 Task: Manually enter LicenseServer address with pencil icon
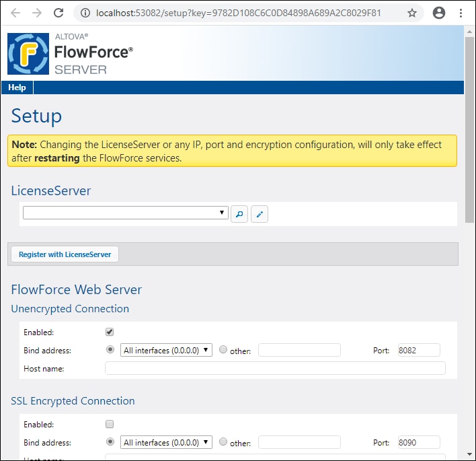point(260,214)
